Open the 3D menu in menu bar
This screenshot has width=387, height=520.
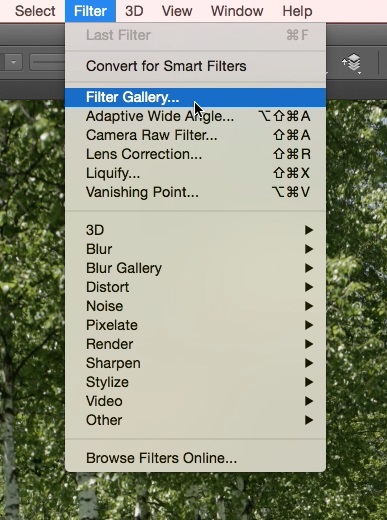134,11
